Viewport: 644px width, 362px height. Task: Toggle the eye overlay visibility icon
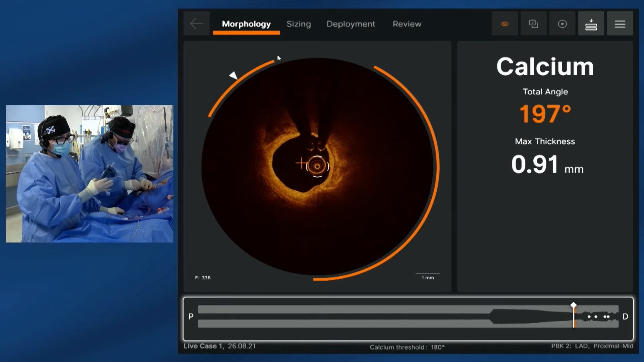pos(504,23)
